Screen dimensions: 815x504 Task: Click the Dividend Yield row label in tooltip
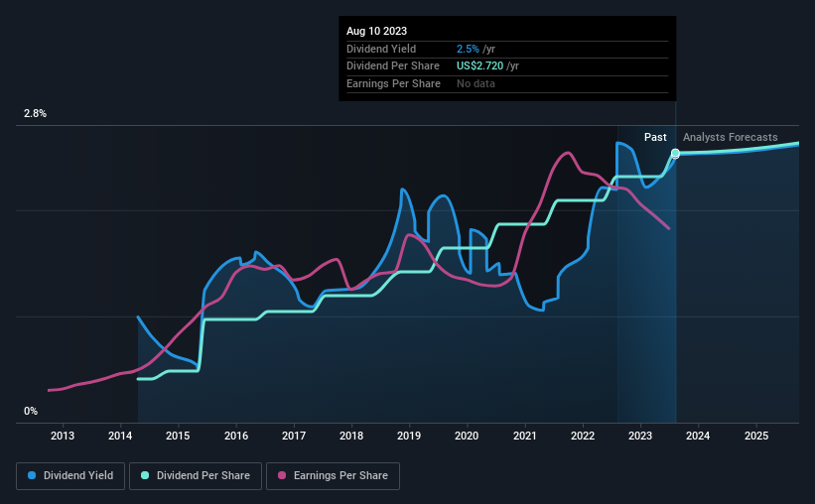[x=381, y=49]
